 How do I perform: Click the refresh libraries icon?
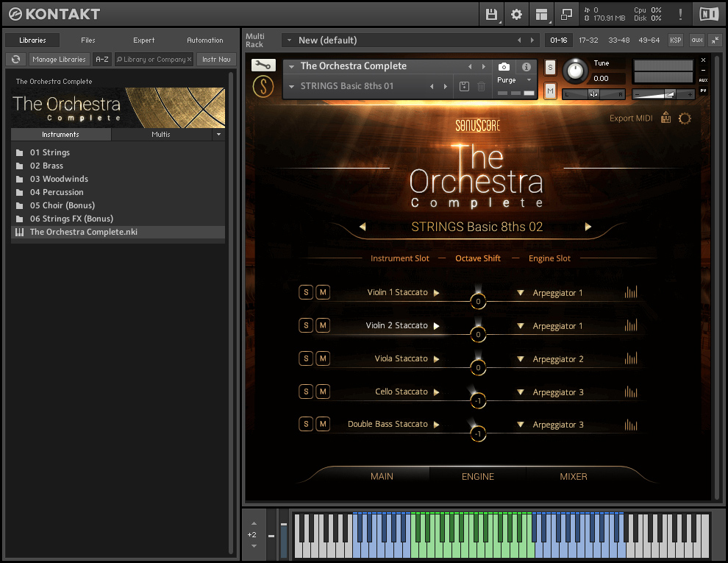(16, 60)
